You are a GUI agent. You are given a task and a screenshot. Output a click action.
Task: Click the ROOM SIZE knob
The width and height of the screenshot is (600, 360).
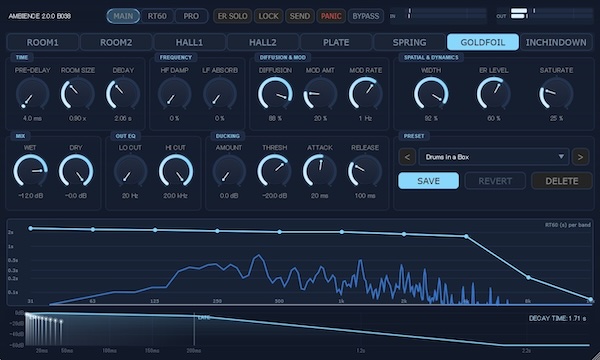point(78,94)
